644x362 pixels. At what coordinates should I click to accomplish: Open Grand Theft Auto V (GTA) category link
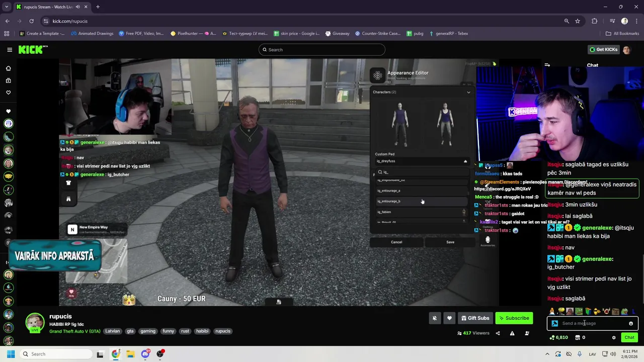(x=75, y=331)
